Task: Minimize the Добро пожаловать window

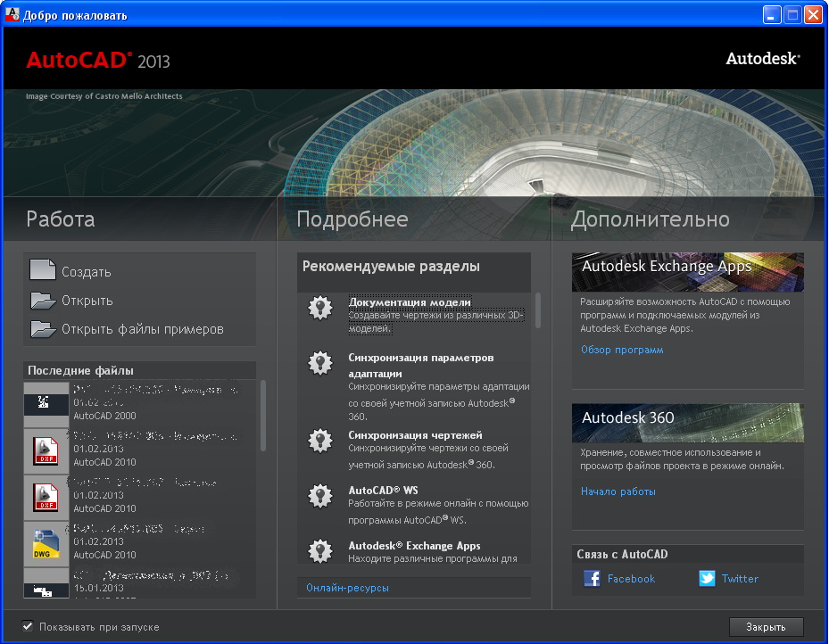Action: click(772, 15)
